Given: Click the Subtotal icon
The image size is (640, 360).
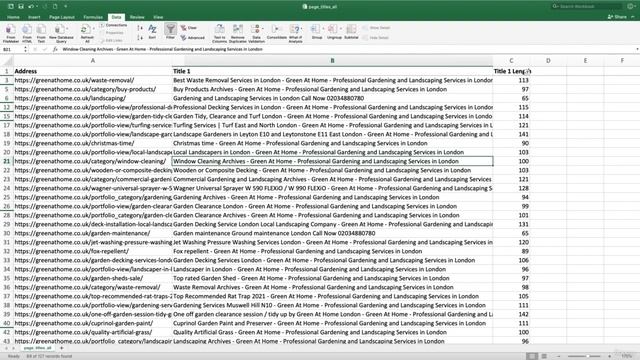Looking at the screenshot, I should coord(351,29).
